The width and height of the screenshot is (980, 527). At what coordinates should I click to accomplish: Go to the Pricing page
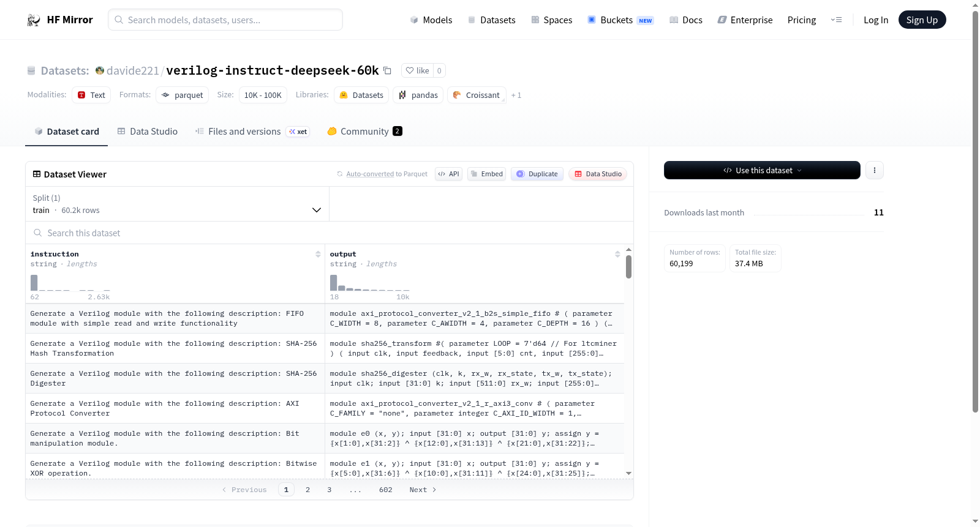point(802,20)
